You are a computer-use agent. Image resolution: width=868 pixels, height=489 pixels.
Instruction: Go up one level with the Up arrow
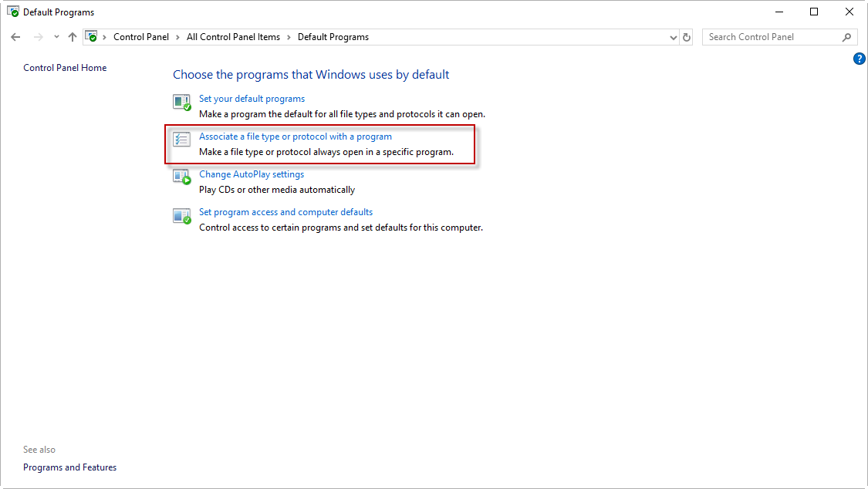73,37
